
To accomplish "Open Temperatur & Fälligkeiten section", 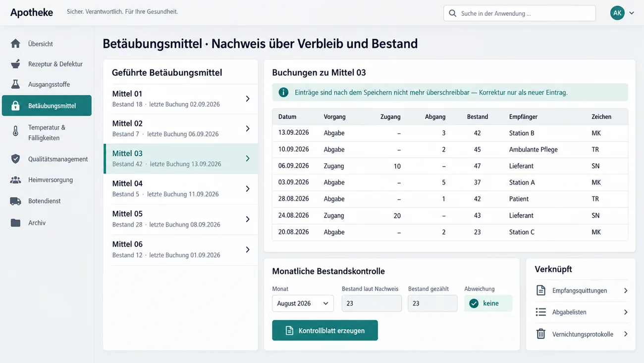I will click(x=47, y=132).
